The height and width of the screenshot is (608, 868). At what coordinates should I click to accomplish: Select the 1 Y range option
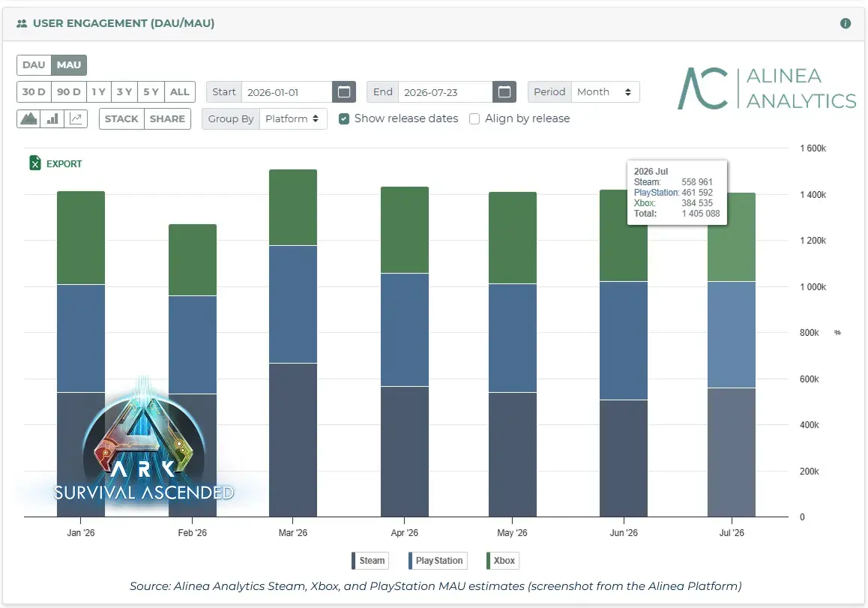pyautogui.click(x=98, y=92)
